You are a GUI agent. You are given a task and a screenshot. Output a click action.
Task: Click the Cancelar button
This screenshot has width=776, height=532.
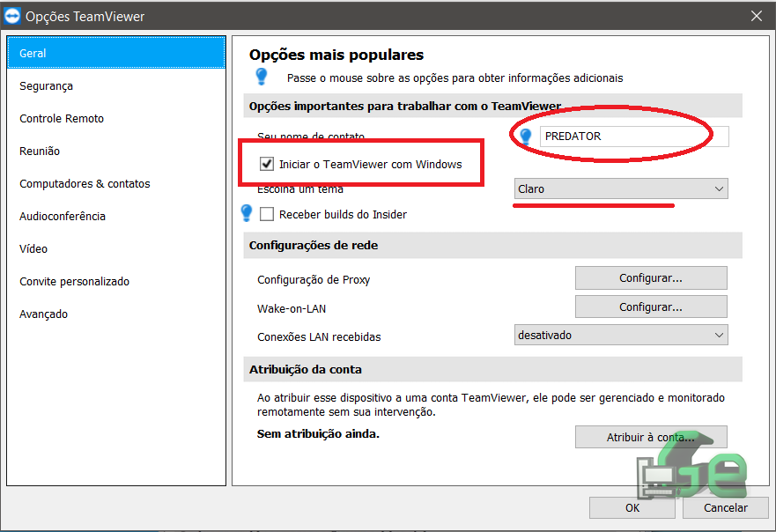tap(726, 507)
